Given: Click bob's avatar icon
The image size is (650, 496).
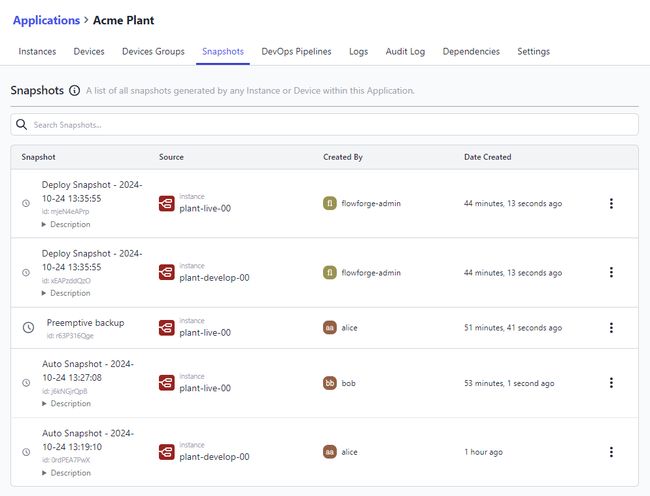Looking at the screenshot, I should click(x=330, y=383).
